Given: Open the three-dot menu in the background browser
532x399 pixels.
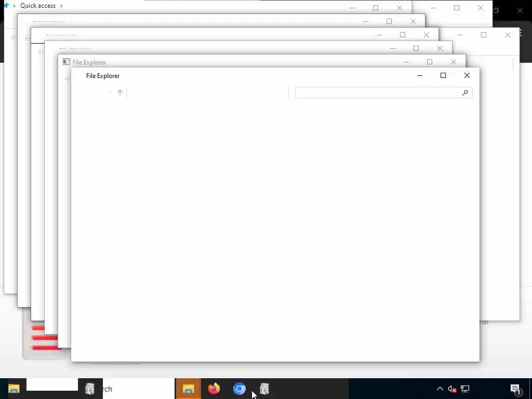Looking at the screenshot, I should pos(521,33).
